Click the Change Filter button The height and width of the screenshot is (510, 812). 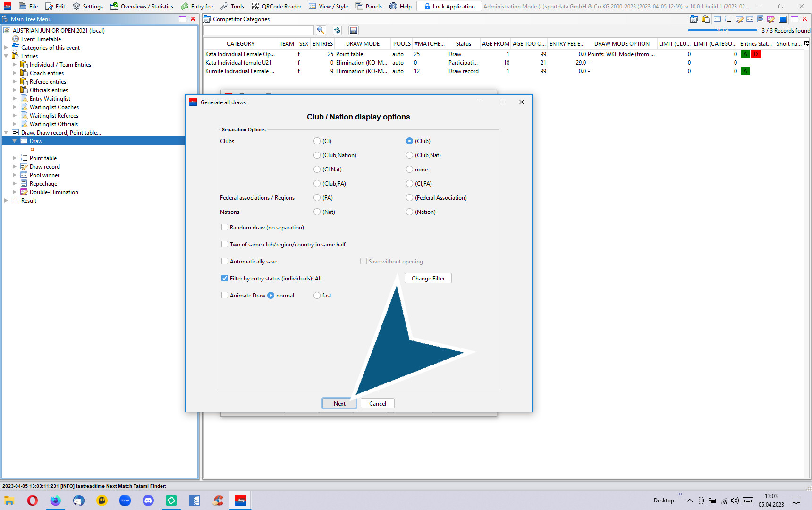point(428,279)
